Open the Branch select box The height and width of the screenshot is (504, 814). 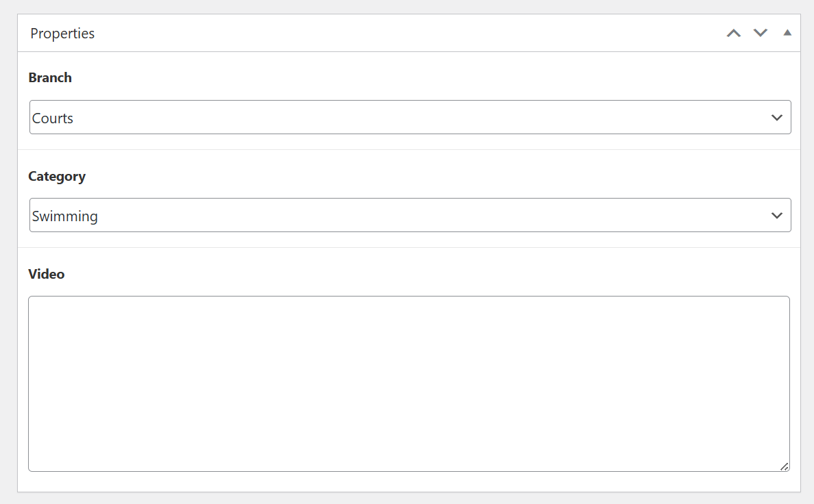click(410, 118)
